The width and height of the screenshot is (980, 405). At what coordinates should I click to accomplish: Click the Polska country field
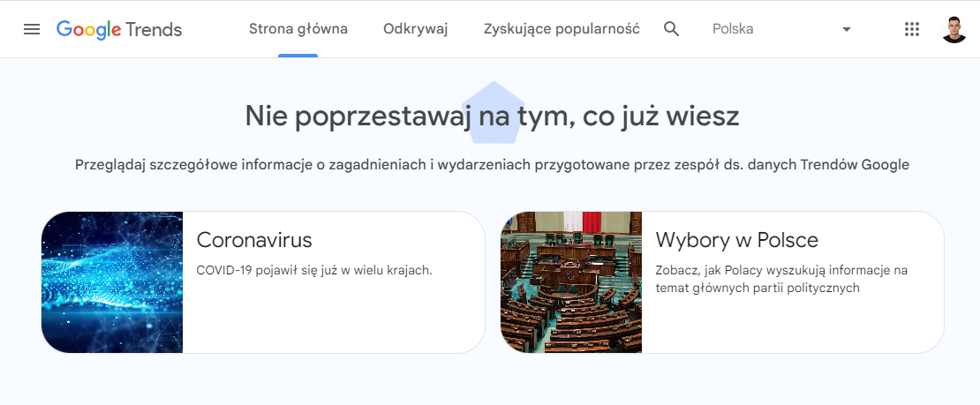pyautogui.click(x=781, y=29)
